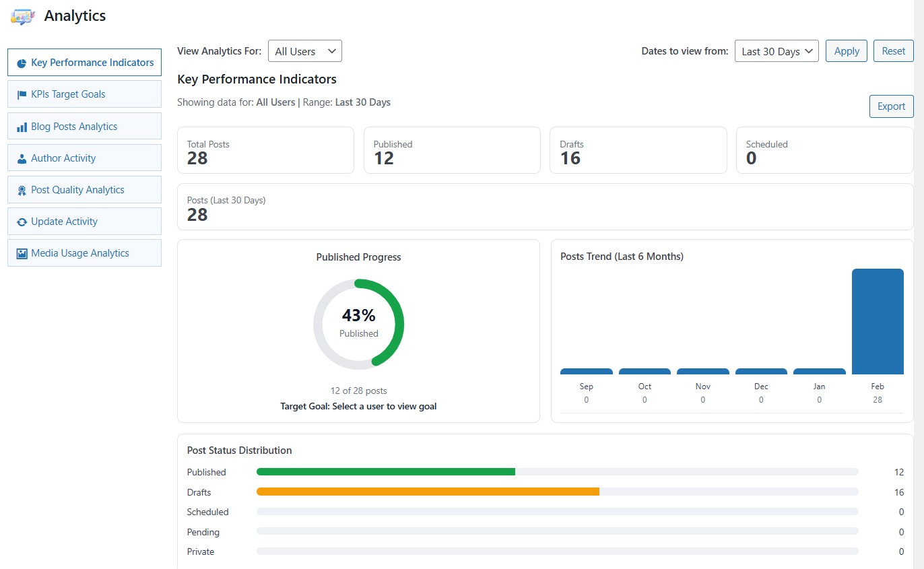Viewport: 924px width, 569px height.
Task: Click the 43% Published progress ring
Action: click(358, 323)
